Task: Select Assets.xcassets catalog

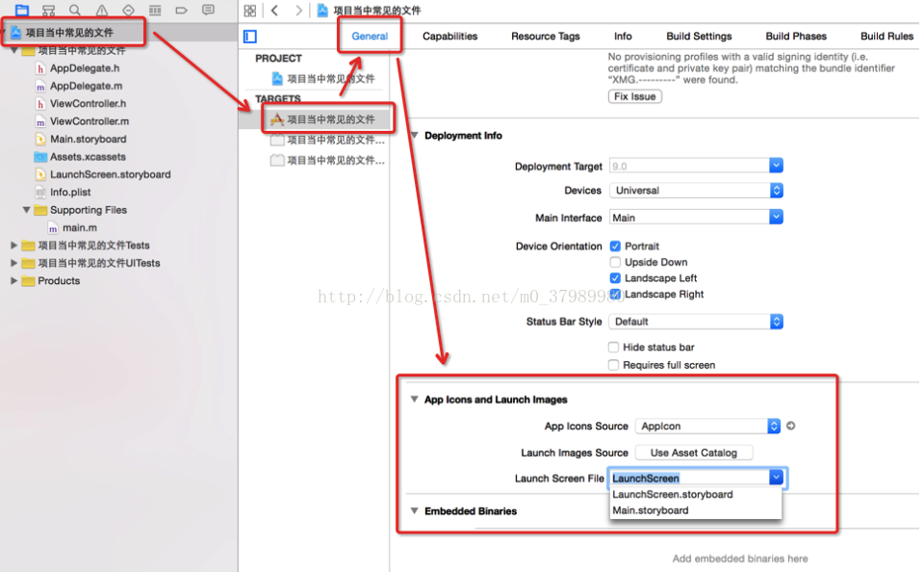Action: (x=88, y=157)
